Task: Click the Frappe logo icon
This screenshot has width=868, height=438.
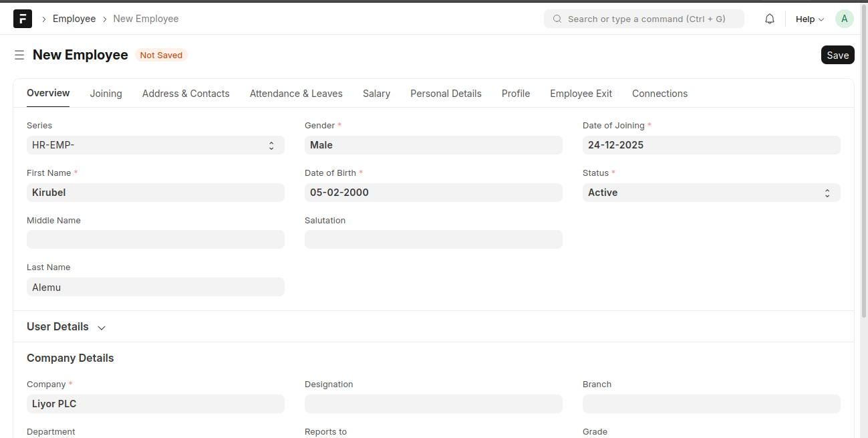Action: tap(22, 19)
